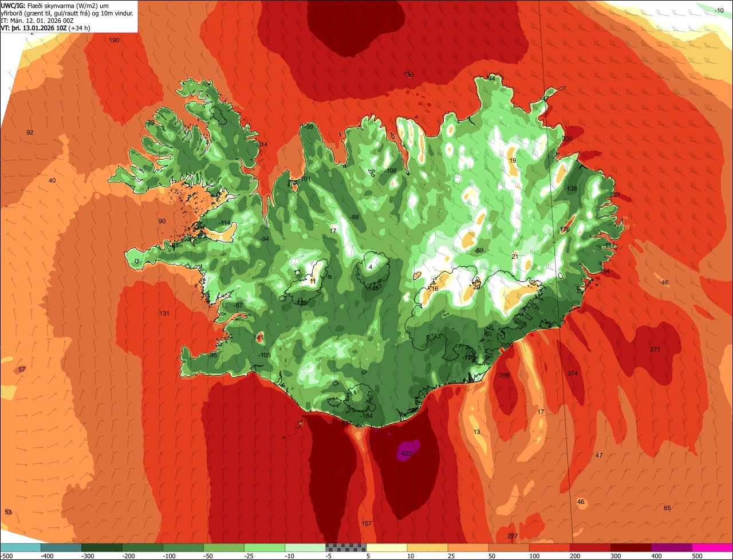Select the darkest green -300 to -200 legend swatch

(x=102, y=547)
